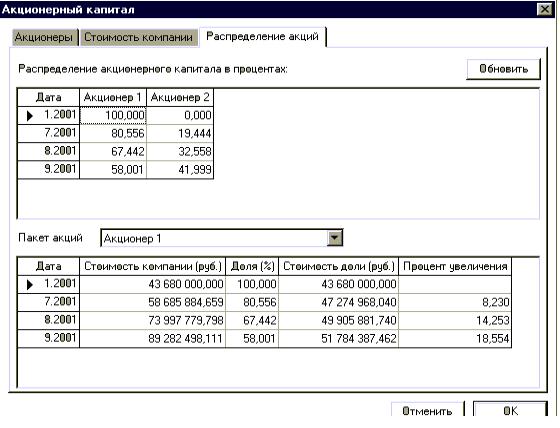Click Стоимость доли (руб.) column header
Screen dimensions: 560x428
click(339, 267)
